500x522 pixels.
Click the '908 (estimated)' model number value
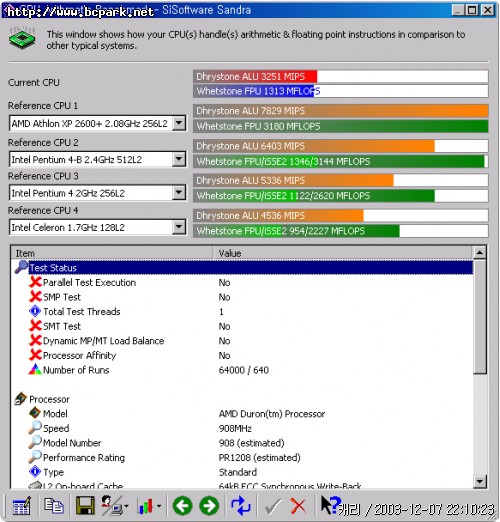[251, 443]
